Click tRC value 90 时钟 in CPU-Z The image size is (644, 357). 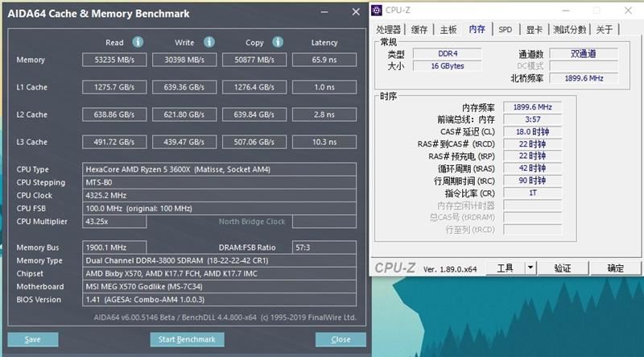click(532, 181)
